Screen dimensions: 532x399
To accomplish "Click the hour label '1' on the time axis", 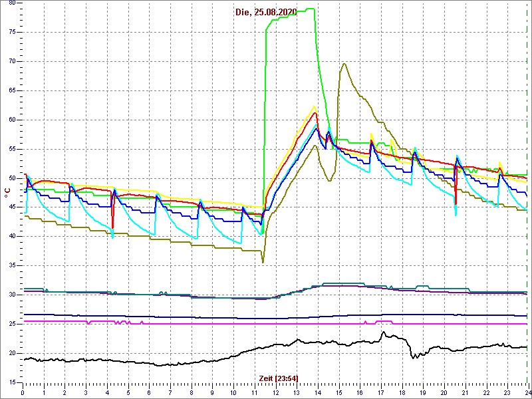I will pos(44,391).
